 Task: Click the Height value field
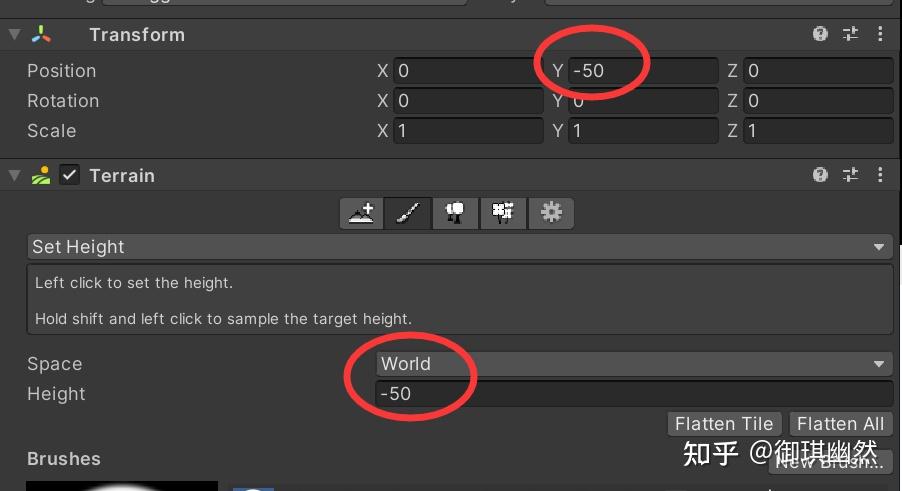635,394
